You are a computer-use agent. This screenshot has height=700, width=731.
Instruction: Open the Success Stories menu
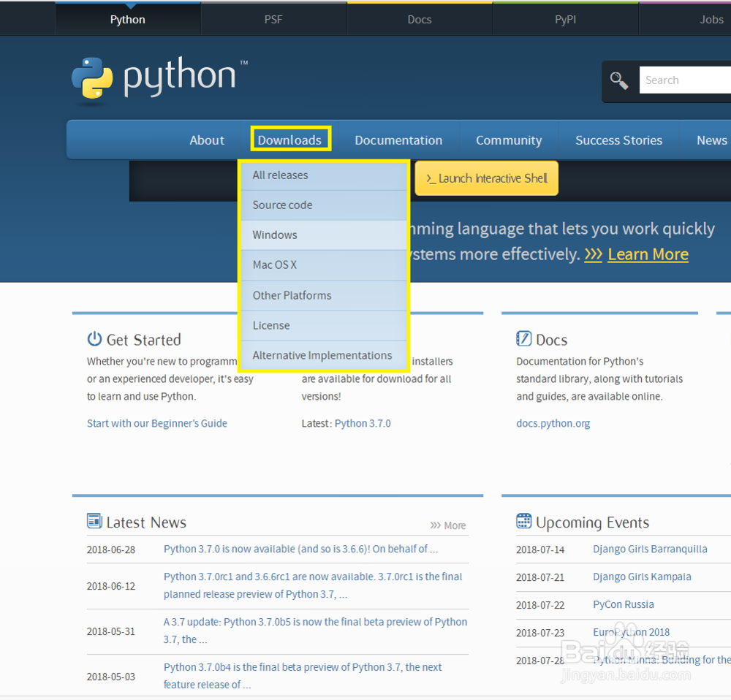(618, 140)
